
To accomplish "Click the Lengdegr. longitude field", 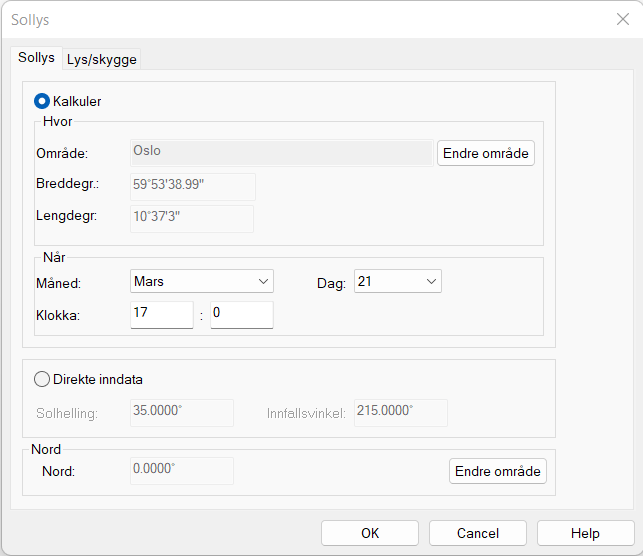I will (191, 219).
